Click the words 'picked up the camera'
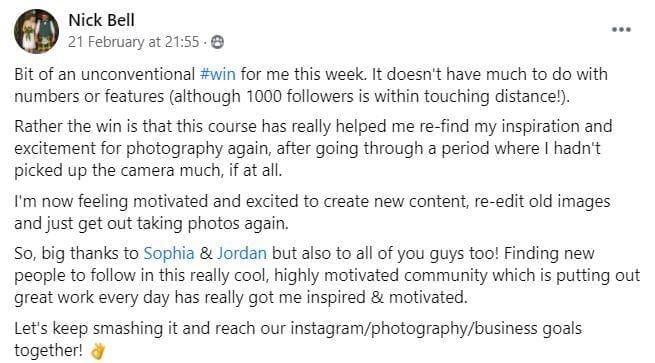655x363 pixels. point(94,170)
